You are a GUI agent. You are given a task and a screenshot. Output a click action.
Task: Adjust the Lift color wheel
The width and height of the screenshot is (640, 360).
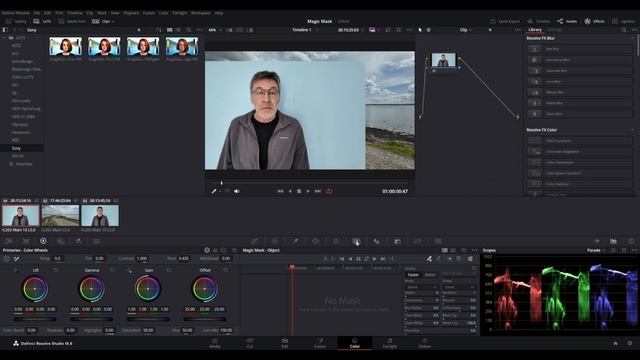click(x=35, y=289)
